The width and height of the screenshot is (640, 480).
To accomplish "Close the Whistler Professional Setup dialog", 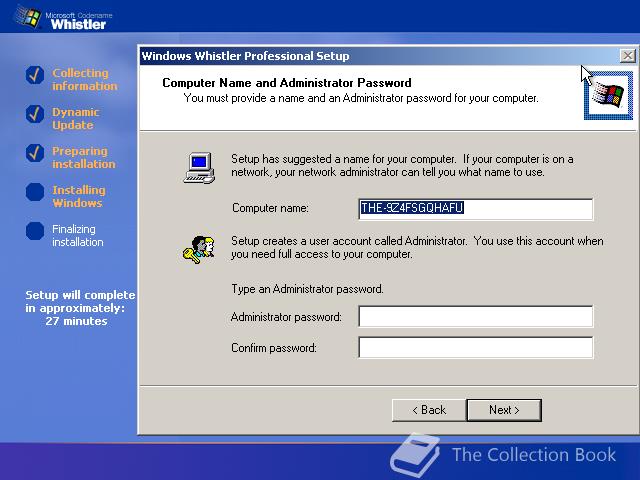I will [627, 56].
